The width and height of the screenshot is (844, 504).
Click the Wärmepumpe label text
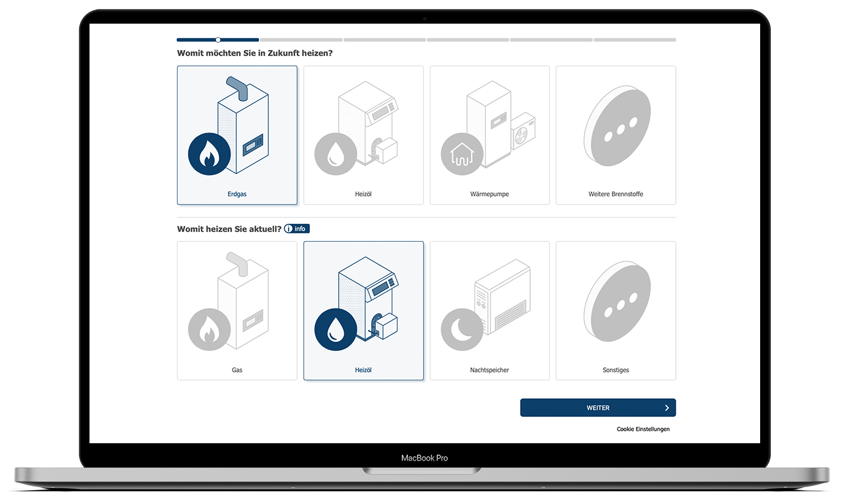(x=490, y=194)
